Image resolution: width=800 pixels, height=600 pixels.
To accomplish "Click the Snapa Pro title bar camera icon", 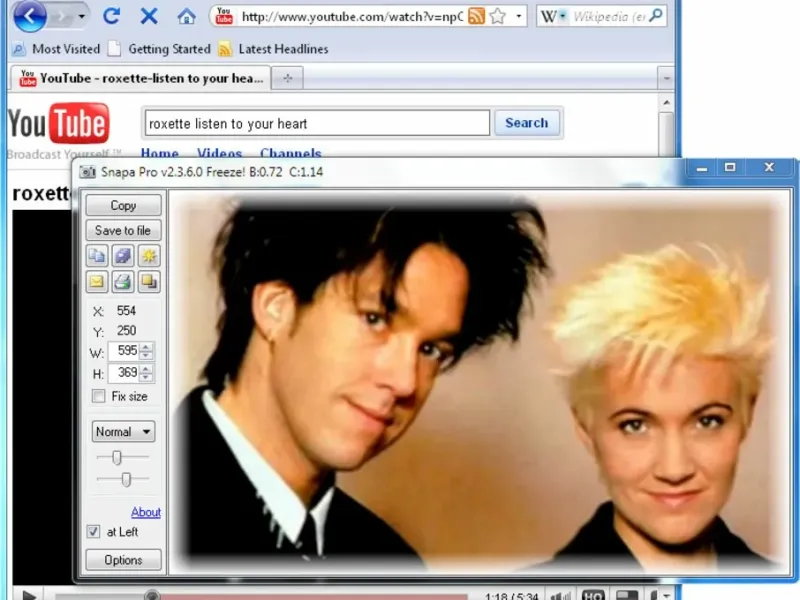I will tap(88, 172).
